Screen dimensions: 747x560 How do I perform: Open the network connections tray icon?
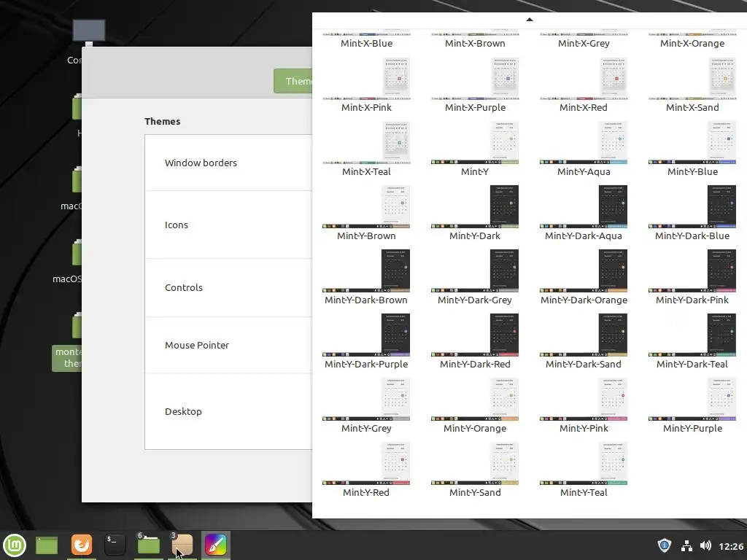(x=686, y=545)
